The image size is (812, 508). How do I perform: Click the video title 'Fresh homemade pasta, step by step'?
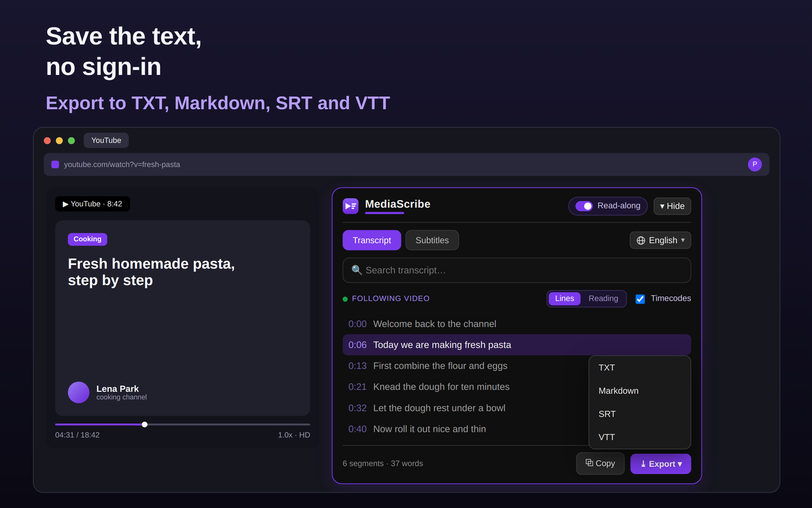coord(151,272)
